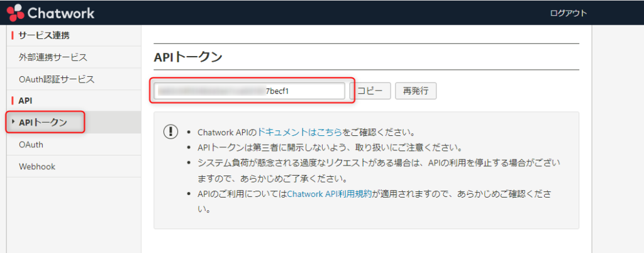Click the exclamation notice icon
Image resolution: width=644 pixels, height=253 pixels.
point(170,132)
